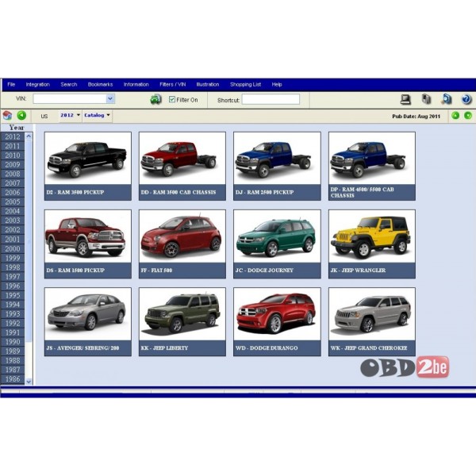
Task: Select year 1996 in the Year list
Action: pos(13,286)
